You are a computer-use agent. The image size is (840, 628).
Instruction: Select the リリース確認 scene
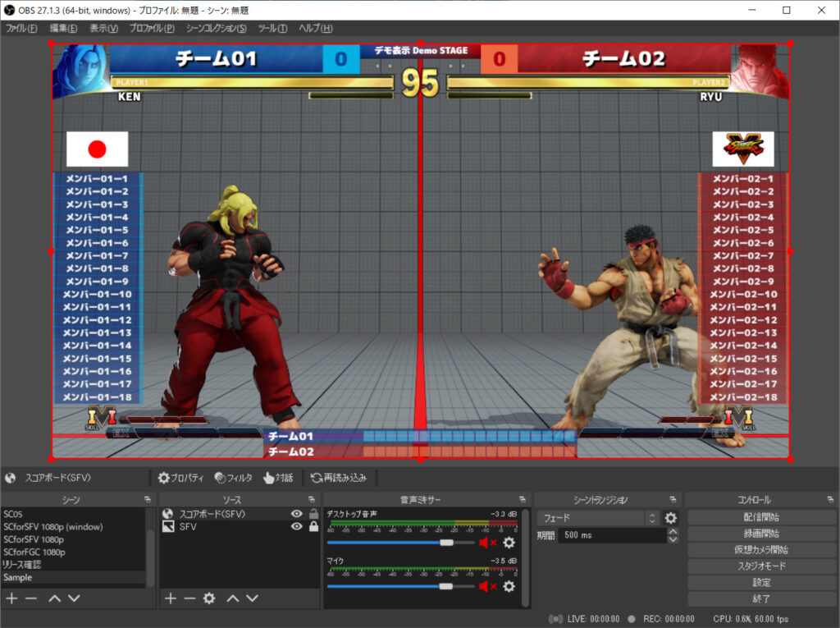[x=73, y=565]
